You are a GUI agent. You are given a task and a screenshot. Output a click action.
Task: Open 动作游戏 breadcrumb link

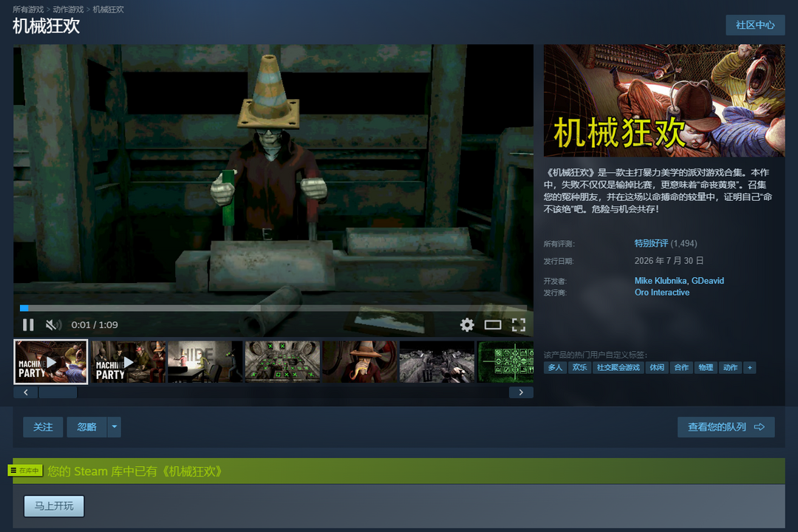click(68, 9)
